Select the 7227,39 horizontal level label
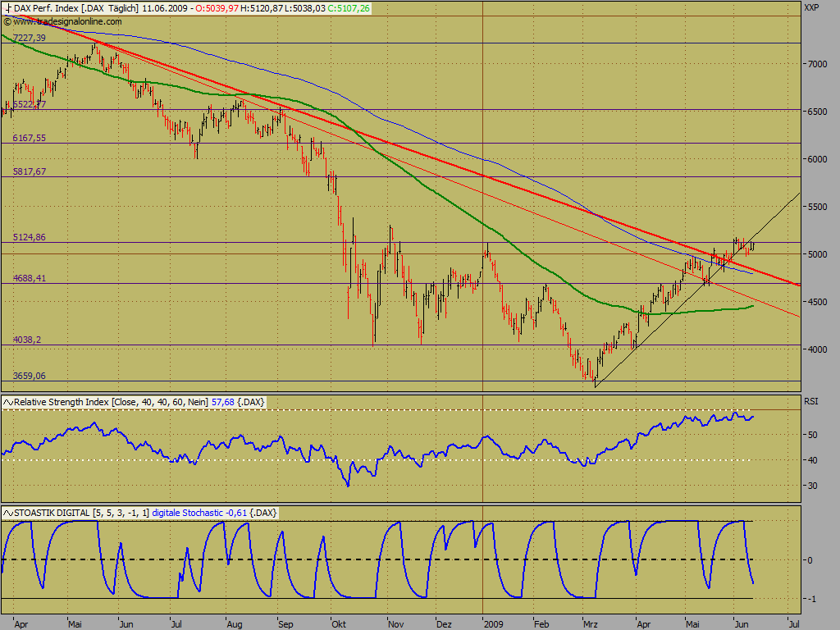840x630 pixels. pyautogui.click(x=30, y=38)
